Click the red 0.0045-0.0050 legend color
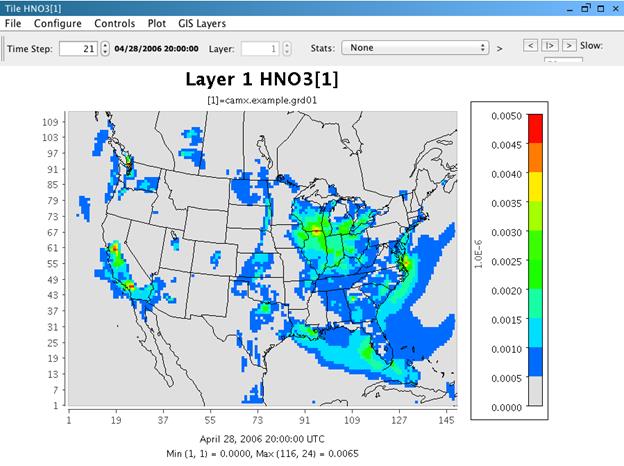The width and height of the screenshot is (624, 466). [x=535, y=129]
